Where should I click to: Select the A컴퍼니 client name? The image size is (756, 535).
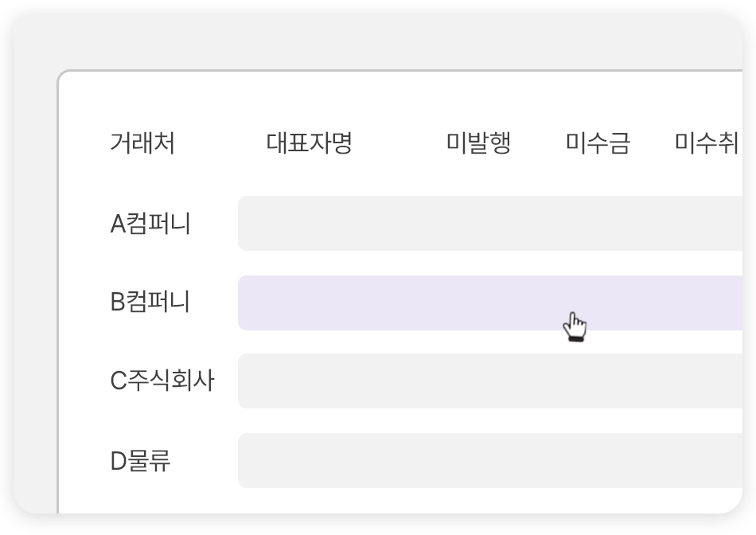pos(150,224)
